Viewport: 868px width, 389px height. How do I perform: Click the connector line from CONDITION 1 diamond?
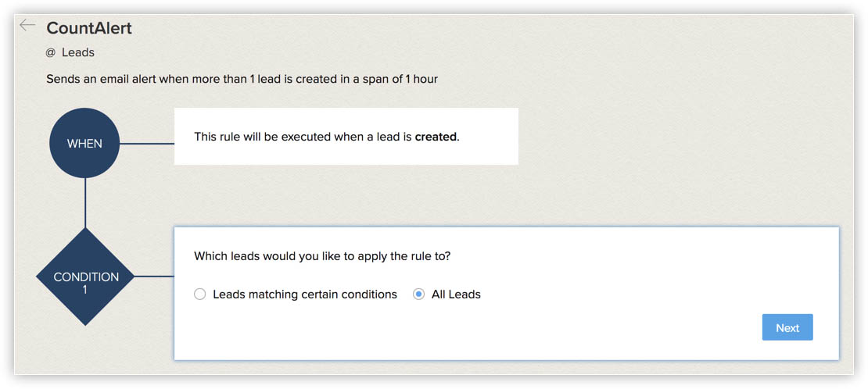point(155,277)
